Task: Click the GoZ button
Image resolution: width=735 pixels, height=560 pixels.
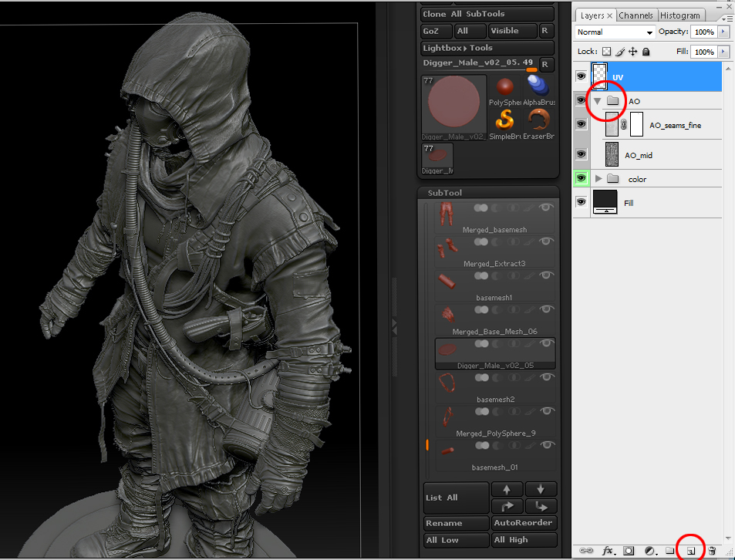Action: [436, 31]
